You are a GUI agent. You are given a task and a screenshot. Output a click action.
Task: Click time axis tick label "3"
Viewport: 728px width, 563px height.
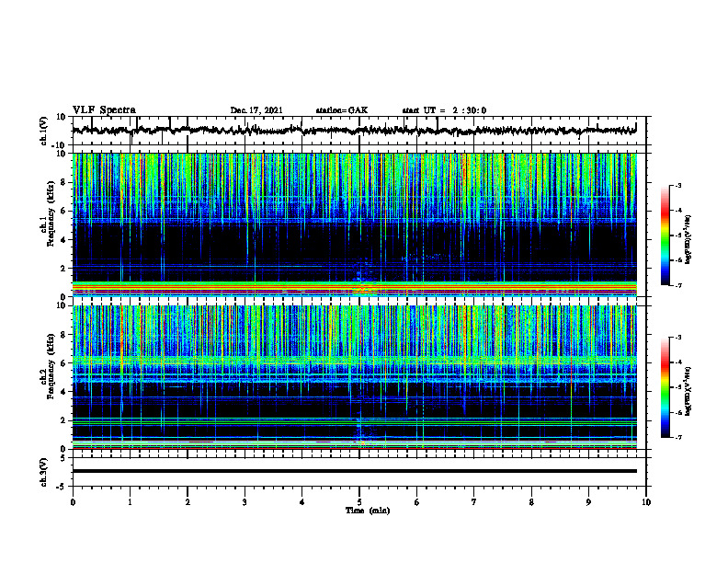click(x=245, y=502)
